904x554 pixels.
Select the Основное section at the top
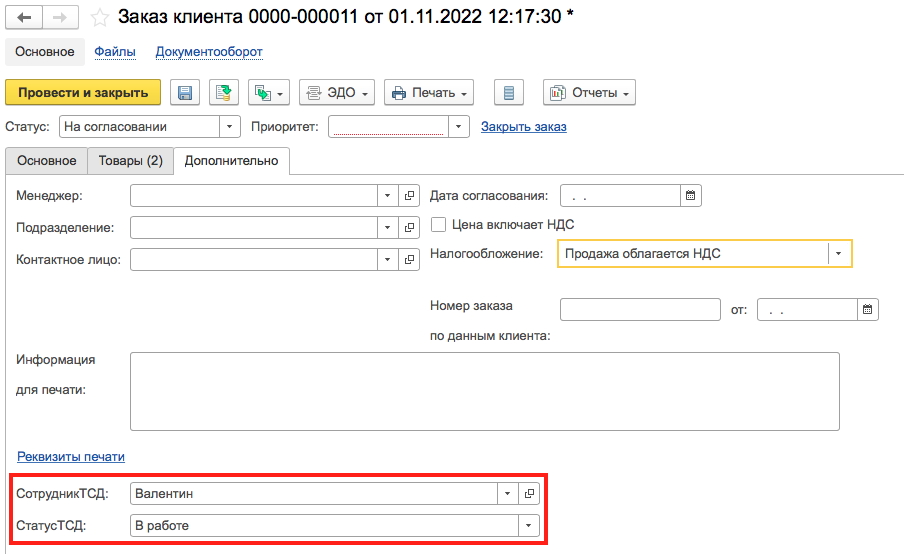coord(45,51)
